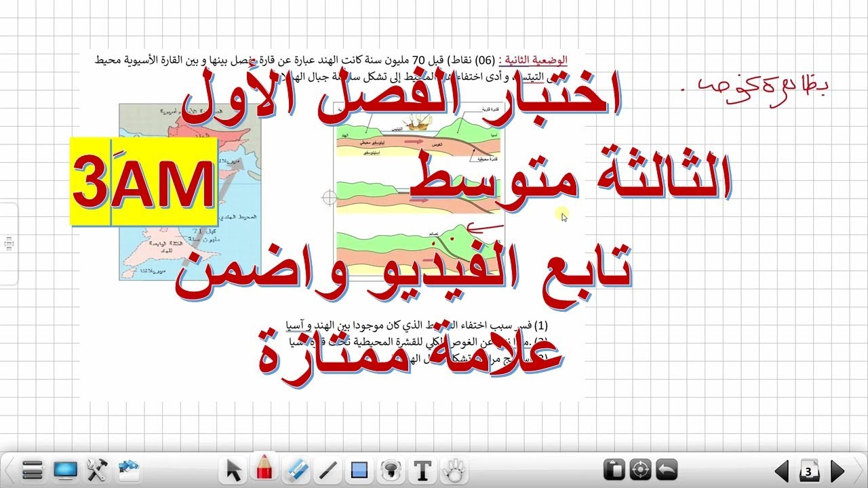Select the red pencil tool
Image resolution: width=868 pixels, height=488 pixels.
point(264,468)
